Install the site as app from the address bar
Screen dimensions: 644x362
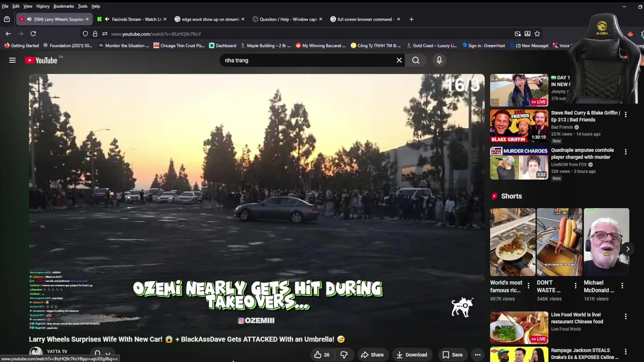pyautogui.click(x=527, y=34)
